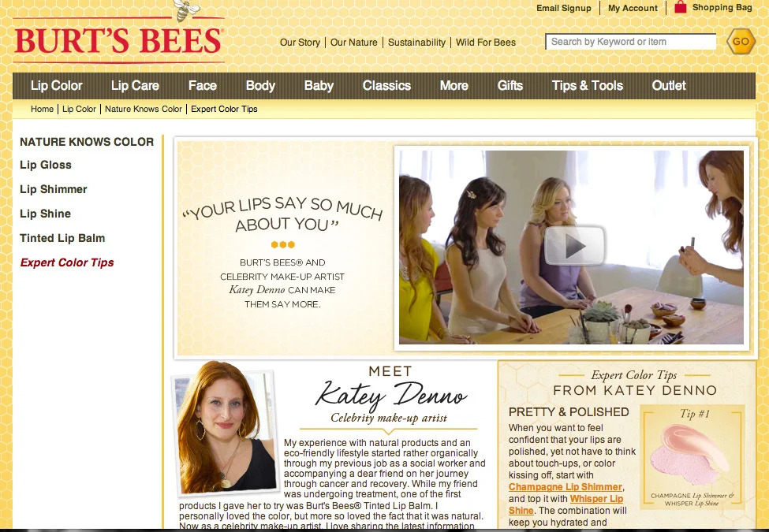This screenshot has width=769, height=532.
Task: Go to Our Story page
Action: coord(300,43)
